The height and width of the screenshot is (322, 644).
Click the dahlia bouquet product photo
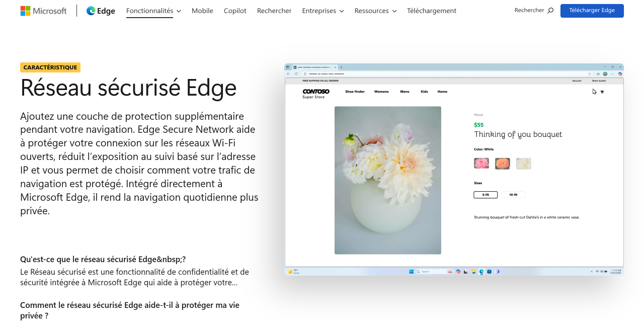click(388, 180)
